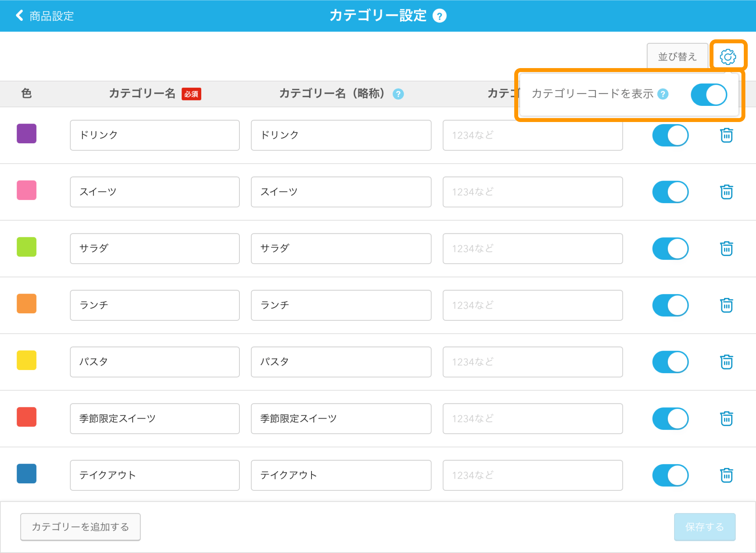Edit the ドリンク category name field

click(x=155, y=135)
